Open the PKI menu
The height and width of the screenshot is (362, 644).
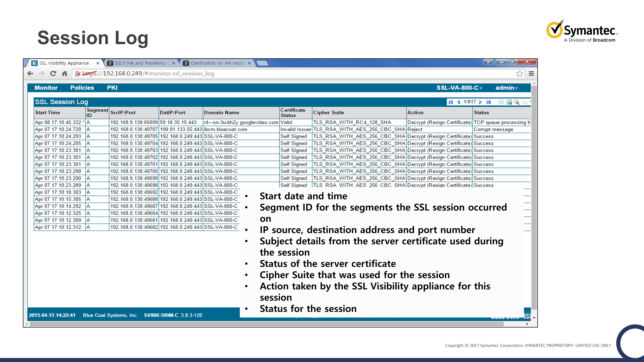[x=112, y=88]
